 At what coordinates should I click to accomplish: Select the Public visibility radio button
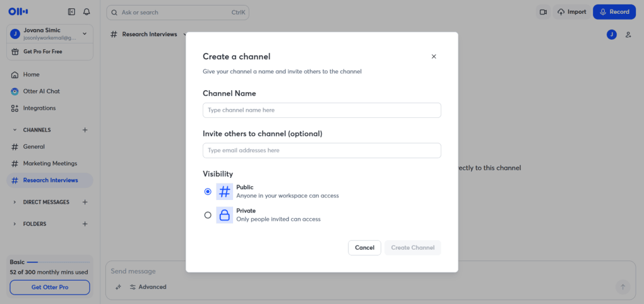(x=208, y=192)
